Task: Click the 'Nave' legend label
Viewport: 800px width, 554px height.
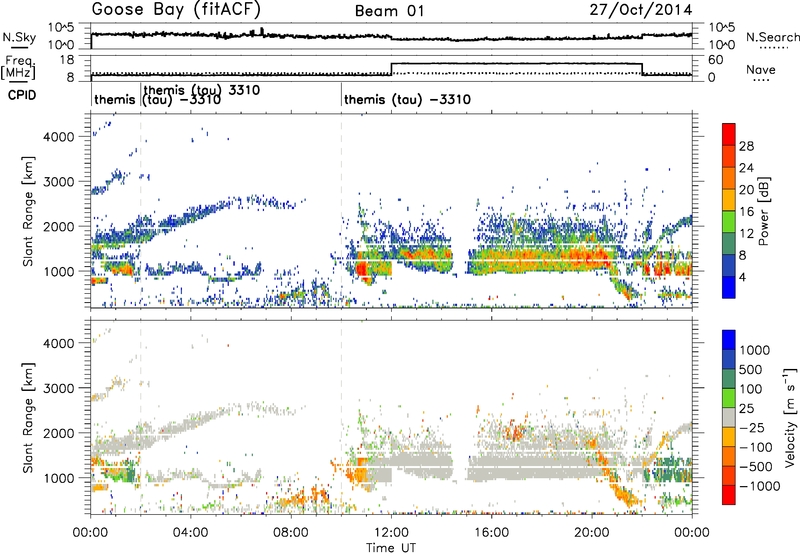Action: [x=761, y=69]
